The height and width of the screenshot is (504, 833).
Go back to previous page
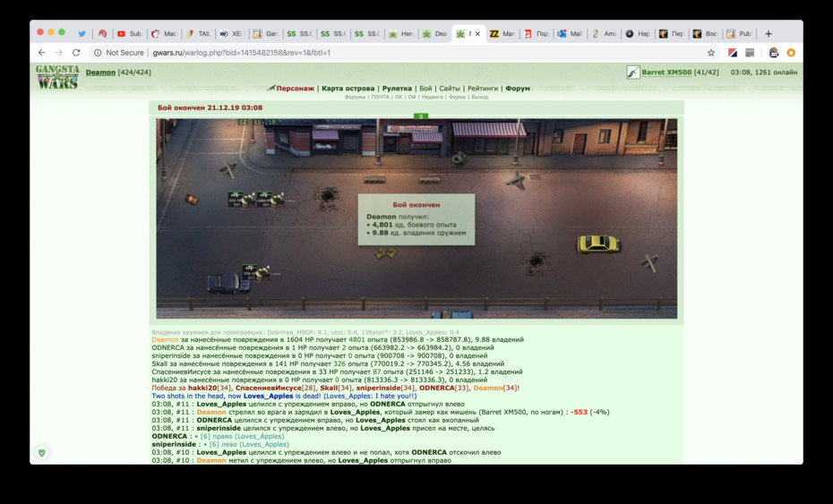(x=41, y=53)
